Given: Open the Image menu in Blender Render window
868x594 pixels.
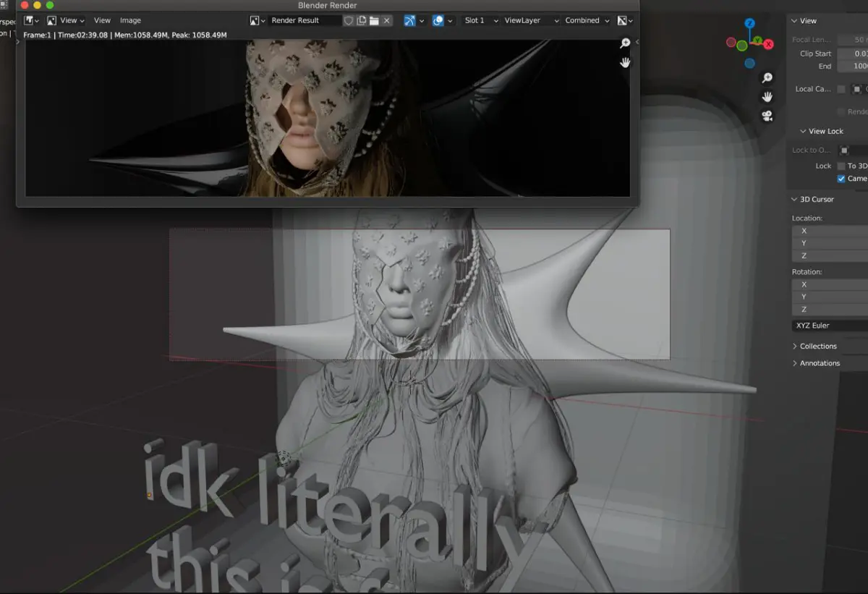Looking at the screenshot, I should click(130, 20).
